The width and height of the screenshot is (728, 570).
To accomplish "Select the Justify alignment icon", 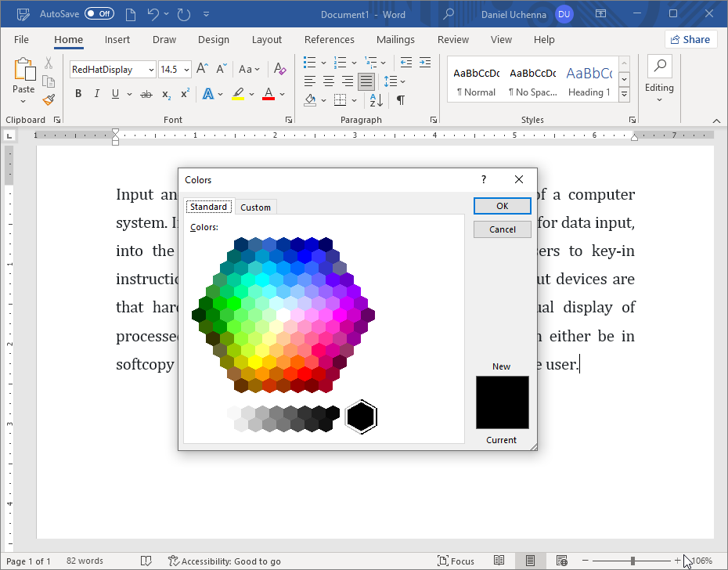I will [x=366, y=81].
